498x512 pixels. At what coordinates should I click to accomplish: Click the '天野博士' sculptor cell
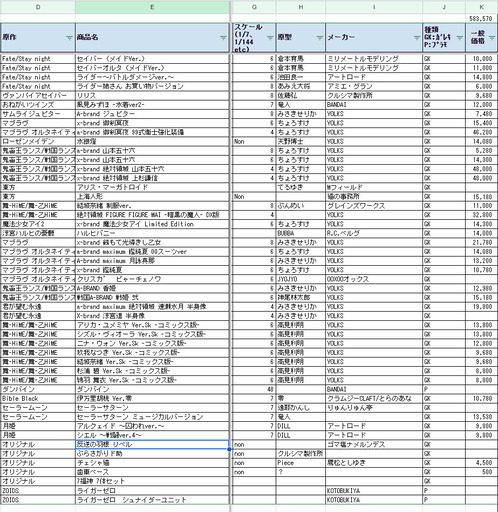point(301,141)
